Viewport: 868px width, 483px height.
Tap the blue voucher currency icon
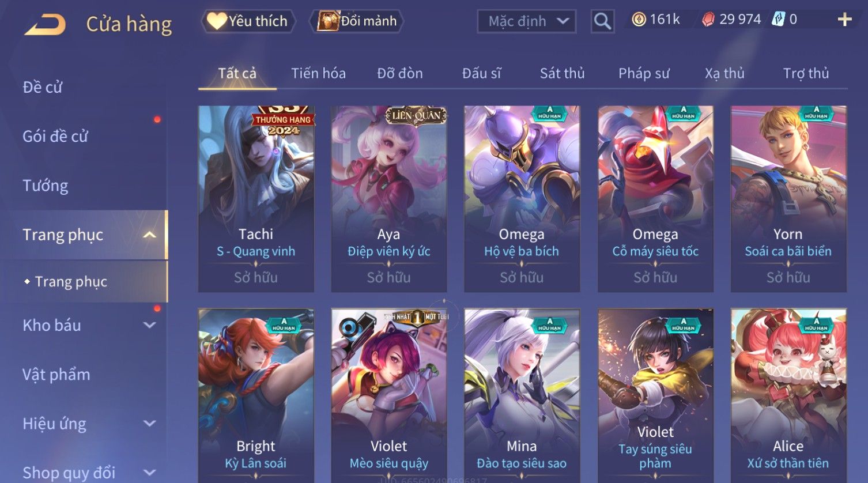(x=778, y=20)
